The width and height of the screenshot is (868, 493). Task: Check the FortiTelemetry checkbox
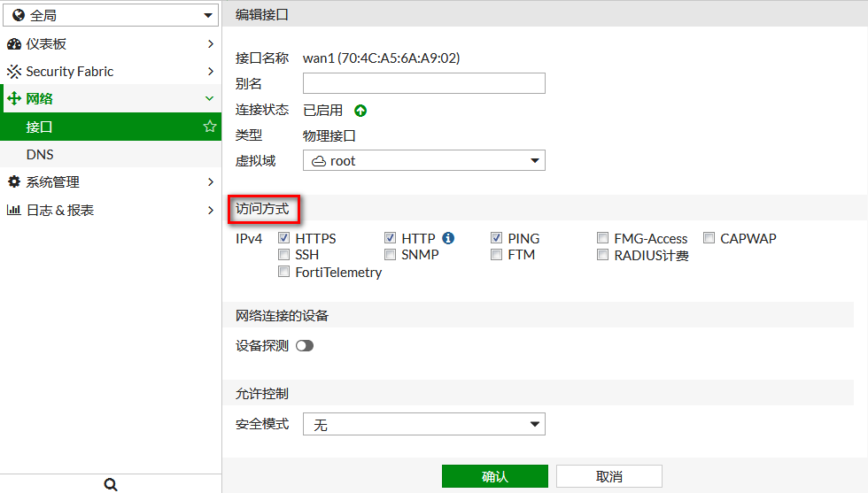click(284, 273)
